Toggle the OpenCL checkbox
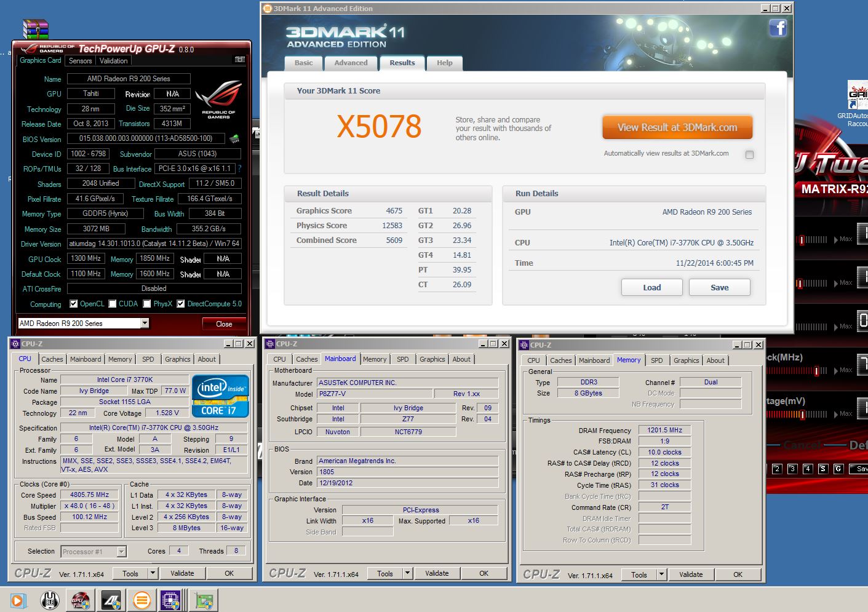This screenshot has width=868, height=612. pyautogui.click(x=74, y=304)
